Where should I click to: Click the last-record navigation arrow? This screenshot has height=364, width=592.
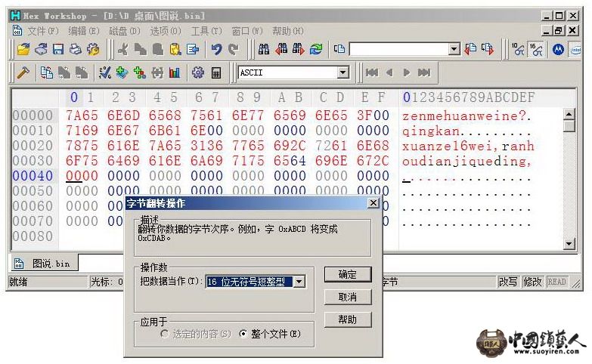coord(424,72)
